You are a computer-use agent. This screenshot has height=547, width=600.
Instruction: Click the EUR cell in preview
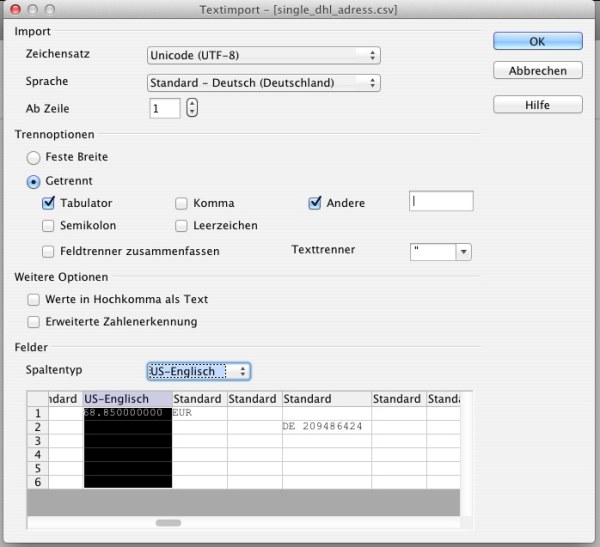[x=200, y=413]
